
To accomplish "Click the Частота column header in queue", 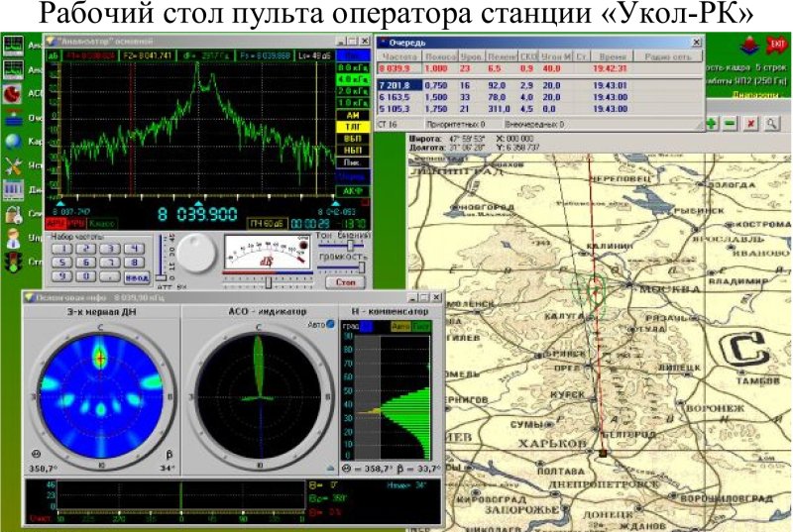I will point(399,56).
